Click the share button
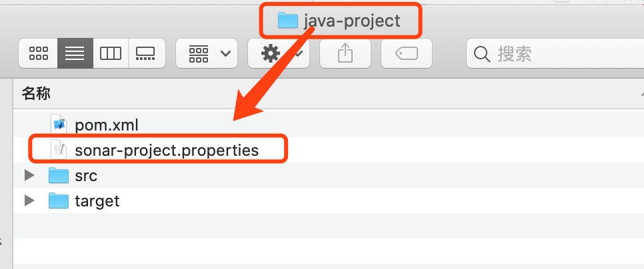Screen dimensions: 644x269 click(x=345, y=53)
